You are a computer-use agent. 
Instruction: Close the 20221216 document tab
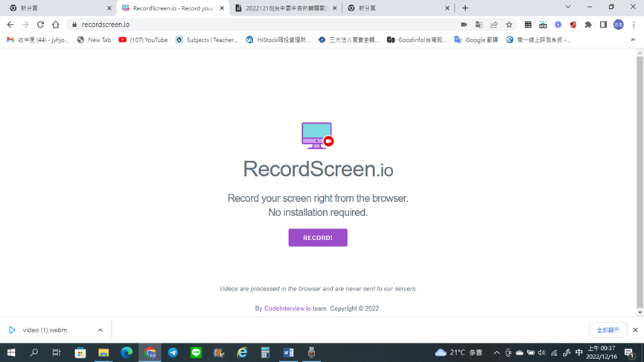click(x=335, y=8)
